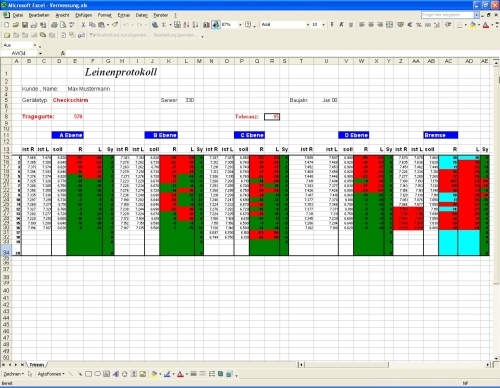Click the Save floppy disk icon

25,25
